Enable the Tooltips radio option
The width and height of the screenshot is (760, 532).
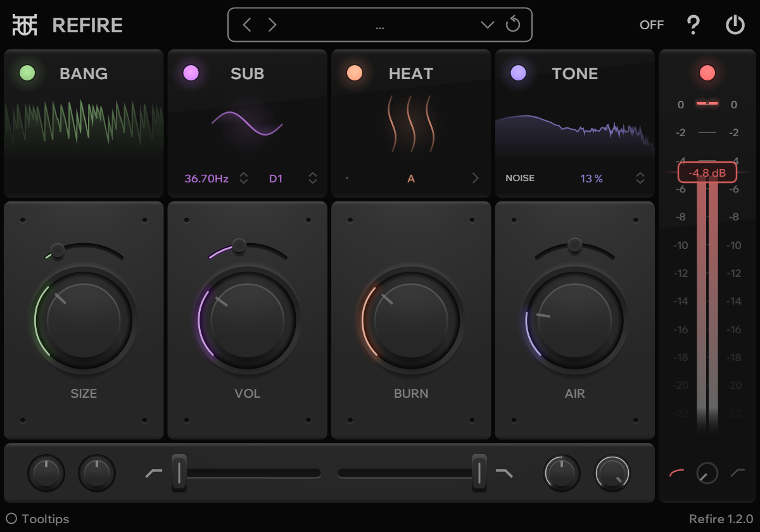[x=11, y=519]
